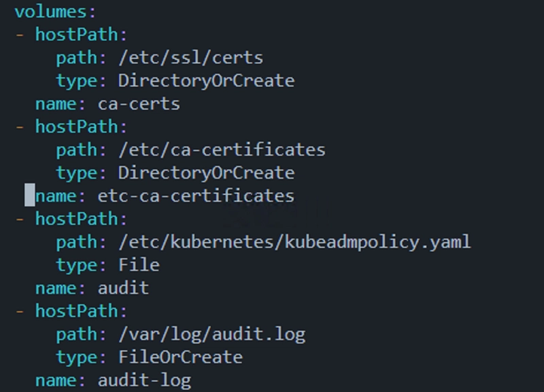Image resolution: width=544 pixels, height=392 pixels.
Task: Click the "File" type value
Action: pos(139,265)
